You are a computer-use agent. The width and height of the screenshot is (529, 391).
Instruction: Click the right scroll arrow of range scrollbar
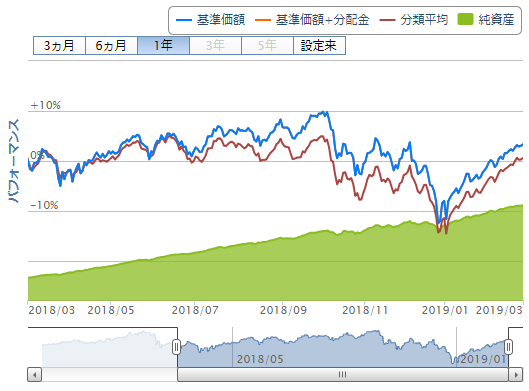pos(516,375)
